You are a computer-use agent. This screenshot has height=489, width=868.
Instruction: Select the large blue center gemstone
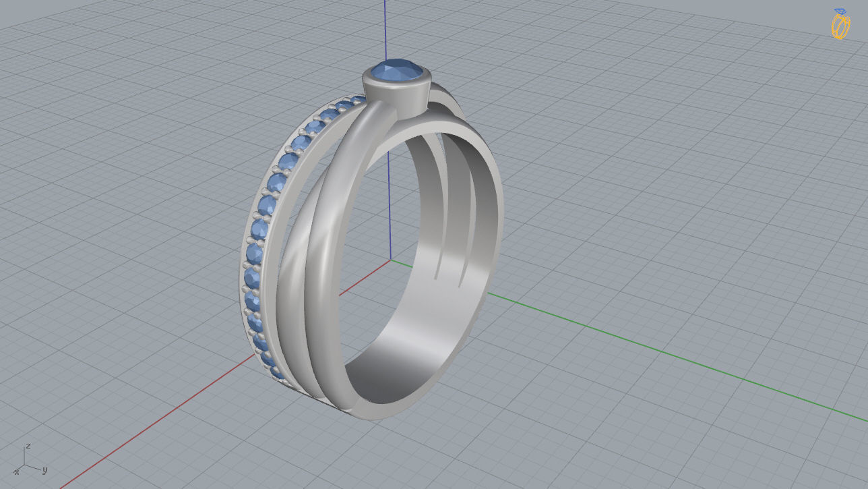398,71
